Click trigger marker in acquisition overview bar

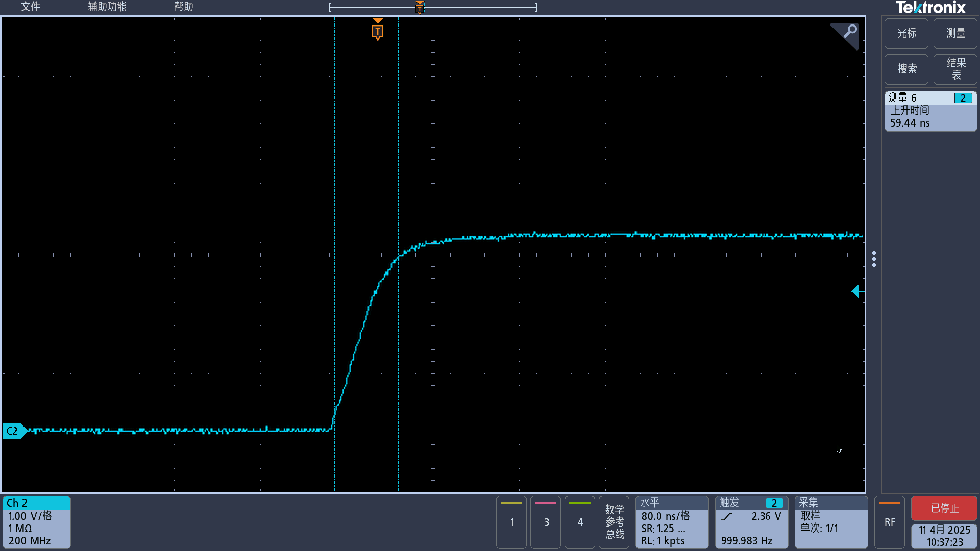point(420,8)
